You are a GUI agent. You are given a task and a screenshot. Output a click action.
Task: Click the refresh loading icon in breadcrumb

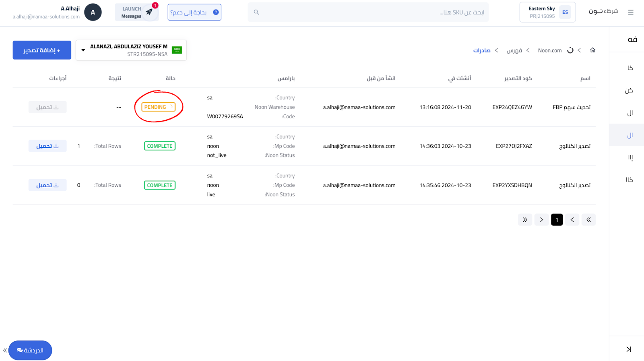coord(570,50)
